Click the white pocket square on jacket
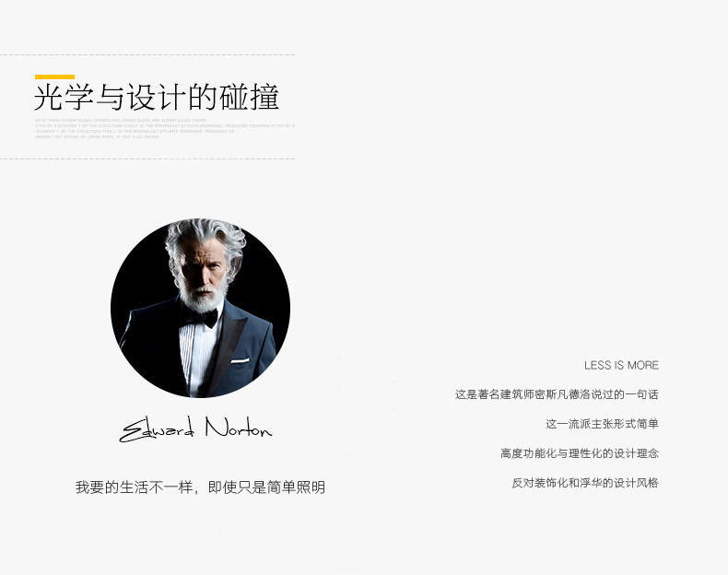The height and width of the screenshot is (575, 728). 240,360
